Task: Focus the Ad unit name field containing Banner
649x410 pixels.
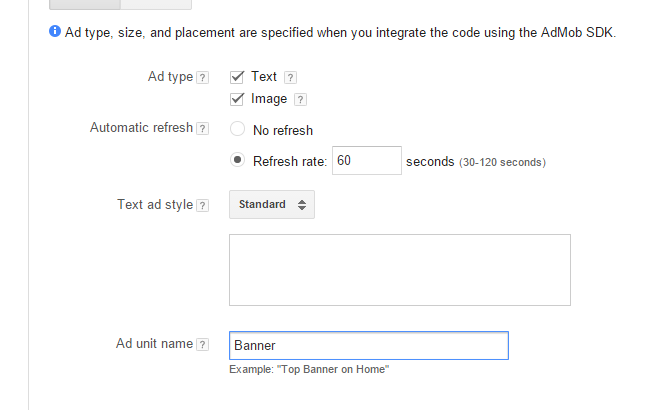Action: point(368,345)
